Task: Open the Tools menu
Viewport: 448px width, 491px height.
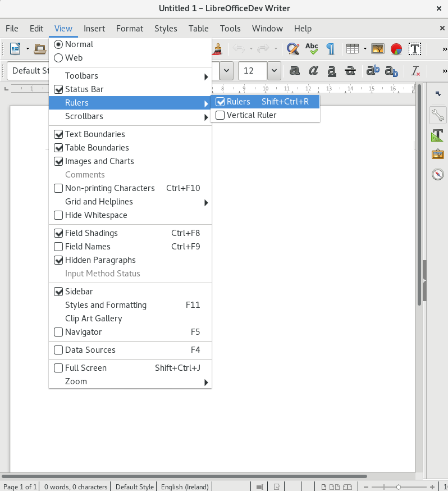Action: coord(230,29)
